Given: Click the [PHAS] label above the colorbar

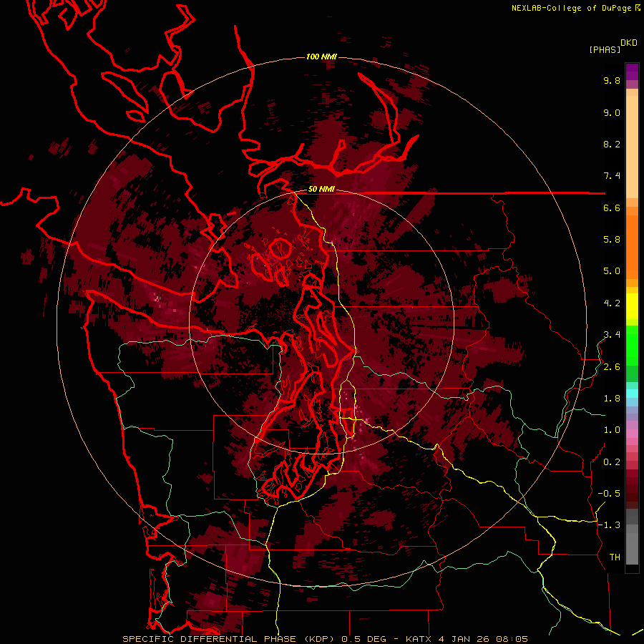Looking at the screenshot, I should 605,49.
